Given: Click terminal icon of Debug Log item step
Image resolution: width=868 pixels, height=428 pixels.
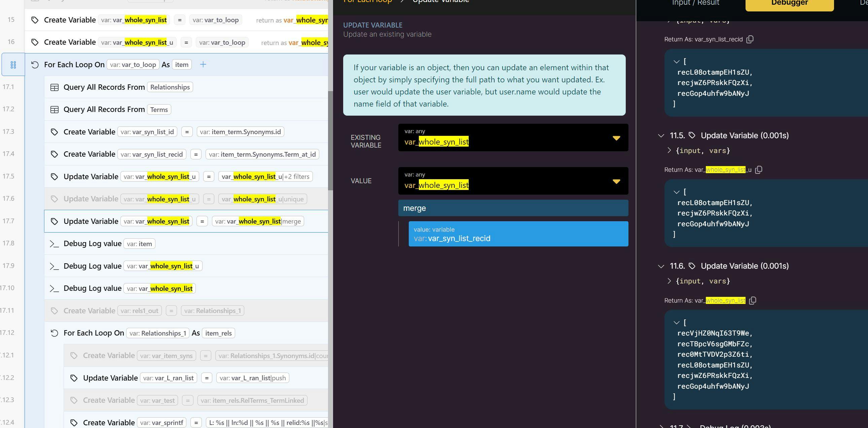Looking at the screenshot, I should [x=54, y=244].
